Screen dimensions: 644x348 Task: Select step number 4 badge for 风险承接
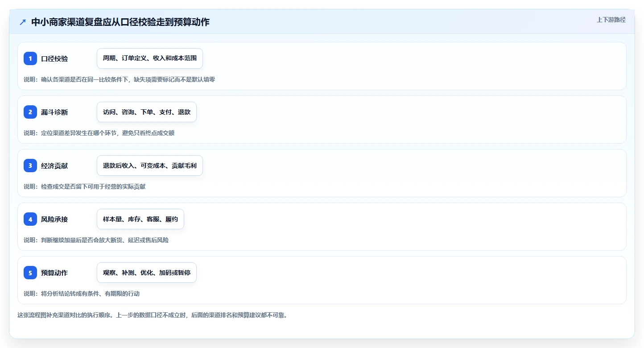click(x=30, y=219)
